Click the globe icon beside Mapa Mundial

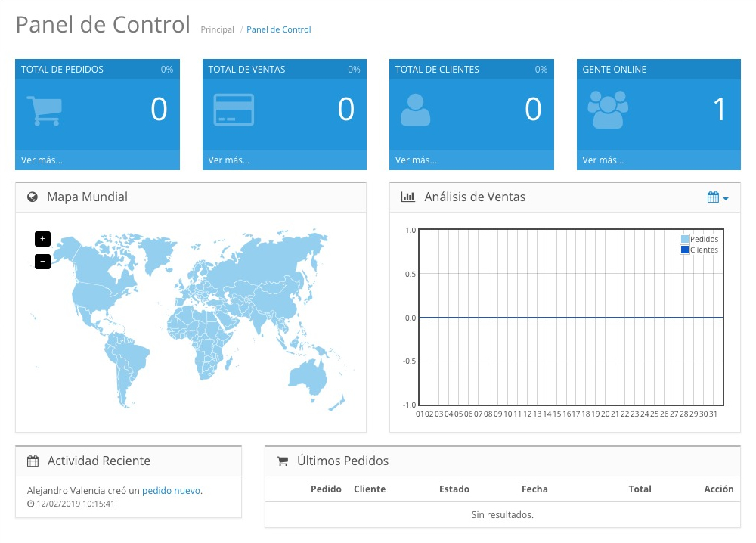33,197
